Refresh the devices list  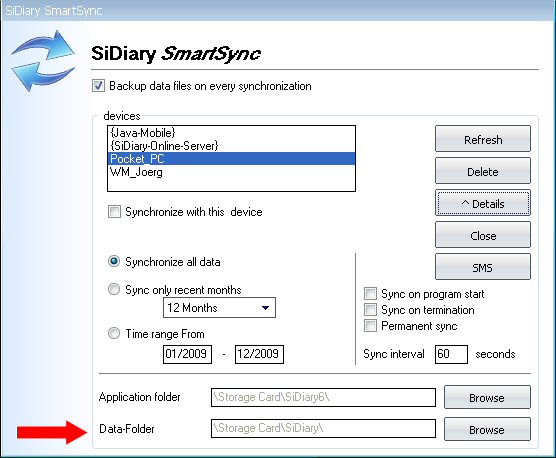point(483,139)
